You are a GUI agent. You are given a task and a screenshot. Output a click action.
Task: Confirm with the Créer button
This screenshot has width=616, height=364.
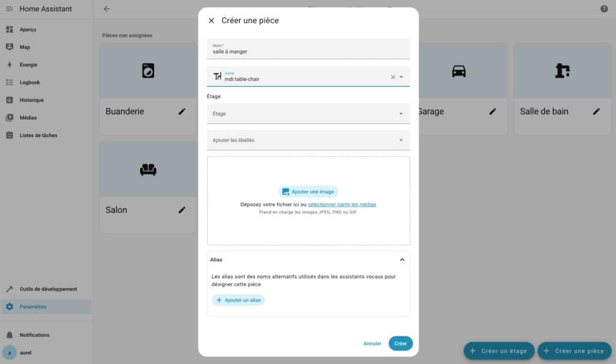coord(400,343)
